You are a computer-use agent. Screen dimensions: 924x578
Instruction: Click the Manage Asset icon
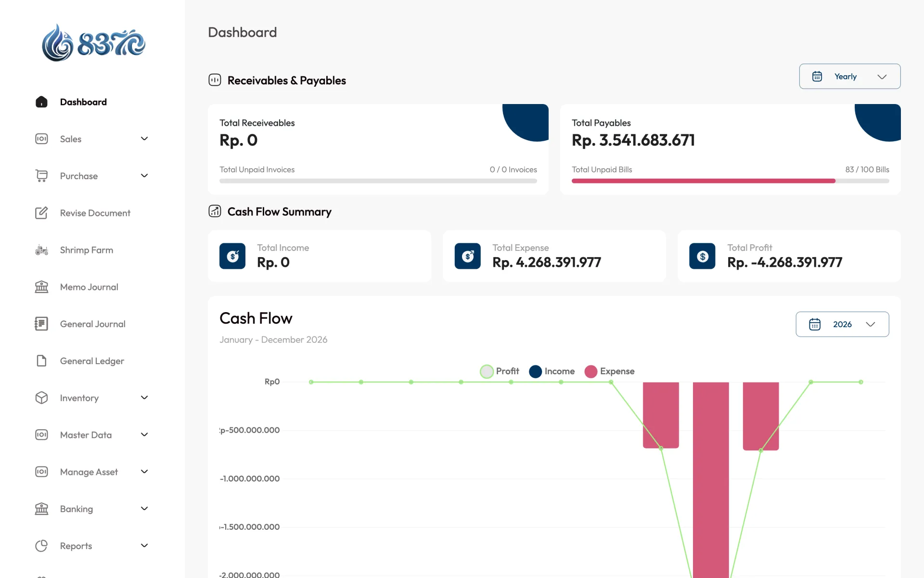[41, 472]
